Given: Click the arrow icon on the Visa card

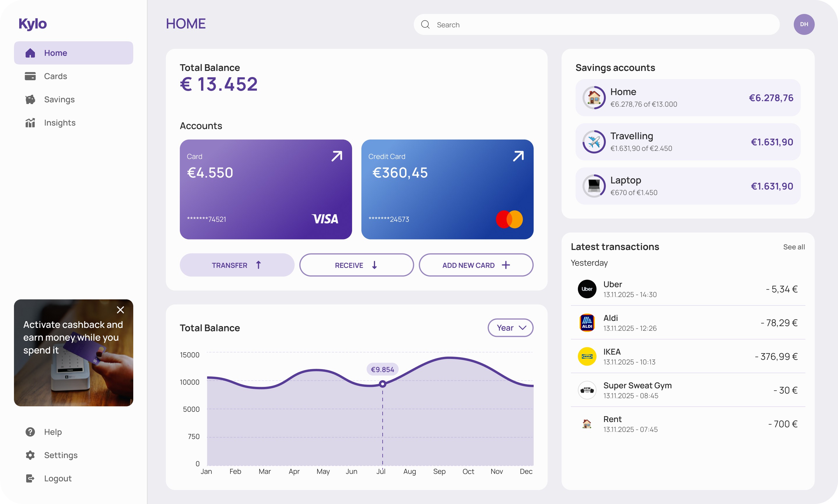Looking at the screenshot, I should pyautogui.click(x=337, y=156).
